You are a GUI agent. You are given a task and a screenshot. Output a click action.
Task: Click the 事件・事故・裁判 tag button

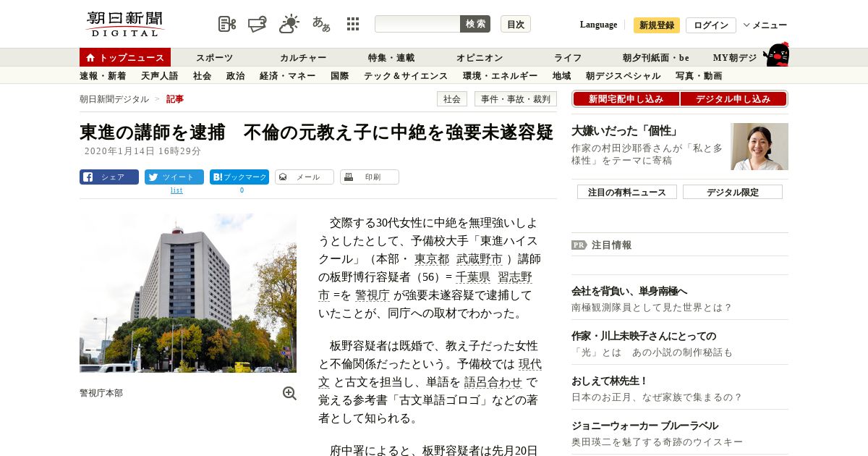pos(516,99)
